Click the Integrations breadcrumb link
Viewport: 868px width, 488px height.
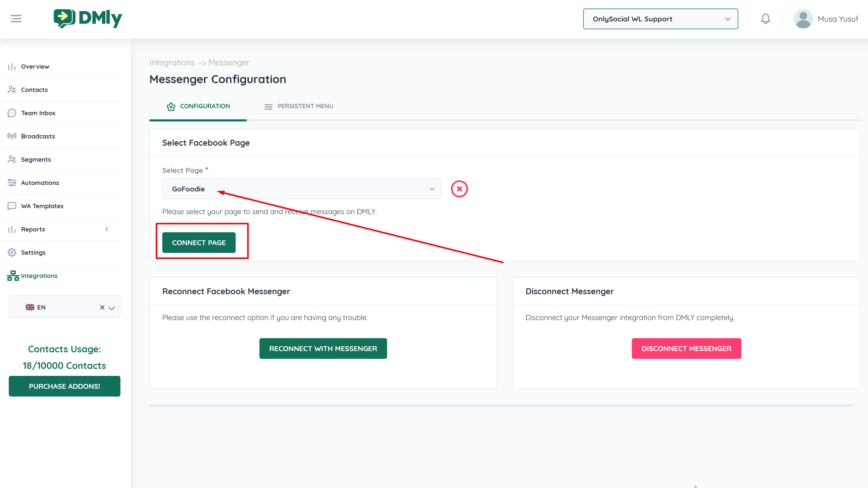click(x=172, y=63)
